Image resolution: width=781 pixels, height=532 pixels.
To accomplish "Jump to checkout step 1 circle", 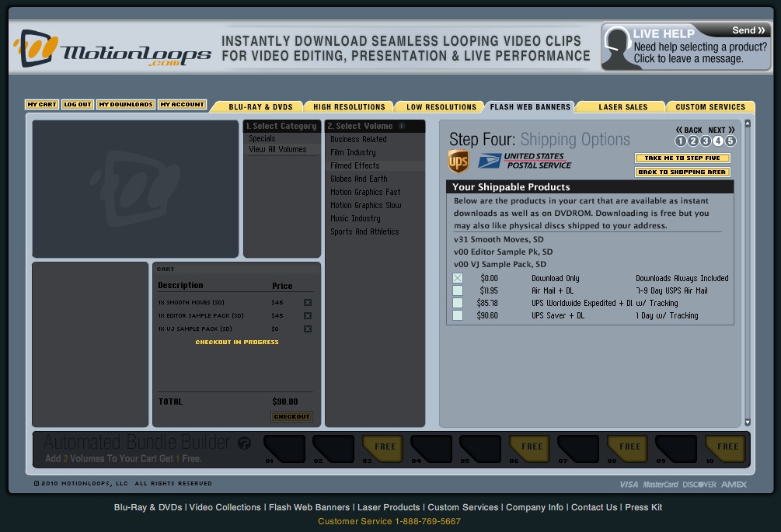I will (681, 141).
